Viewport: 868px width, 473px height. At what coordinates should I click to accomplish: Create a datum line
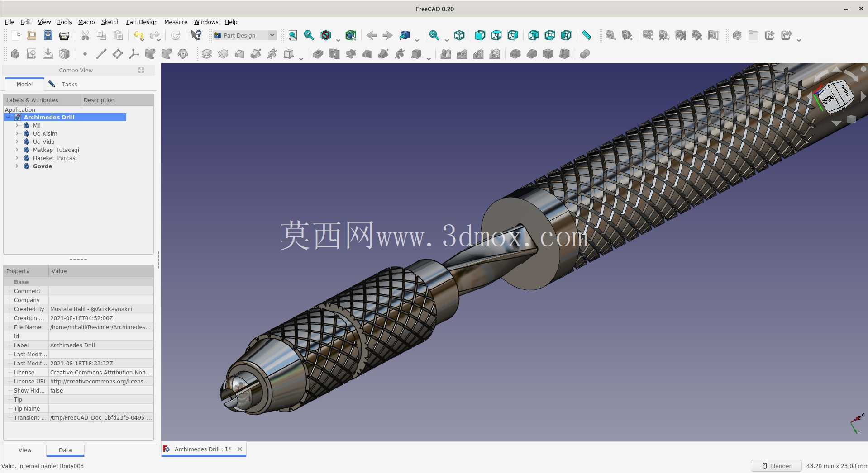101,54
